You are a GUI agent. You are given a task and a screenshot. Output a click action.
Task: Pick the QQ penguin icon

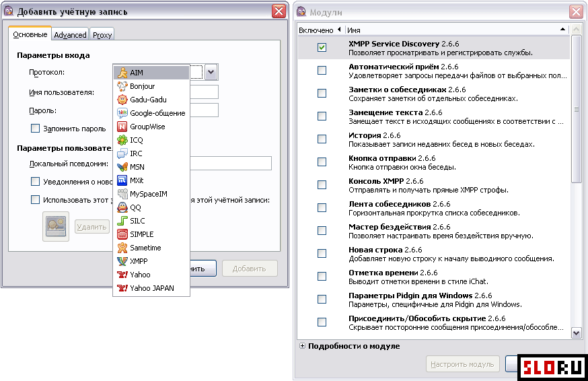click(122, 207)
